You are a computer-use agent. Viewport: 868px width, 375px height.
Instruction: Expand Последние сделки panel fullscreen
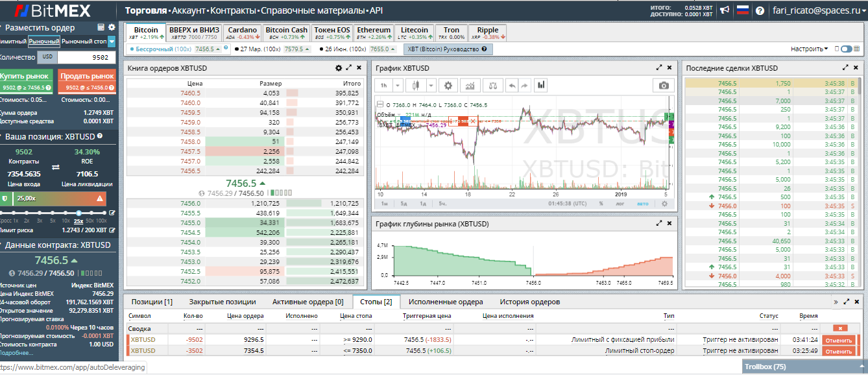845,67
